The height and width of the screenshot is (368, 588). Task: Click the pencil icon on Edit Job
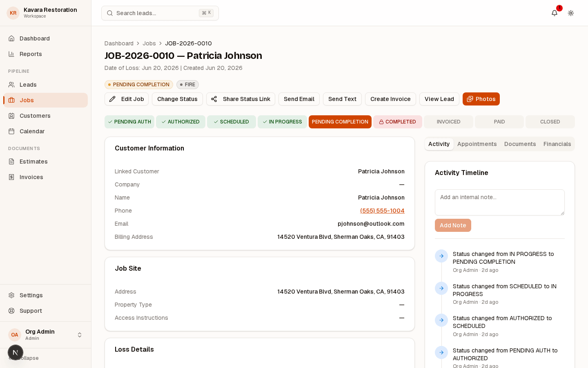(x=112, y=99)
